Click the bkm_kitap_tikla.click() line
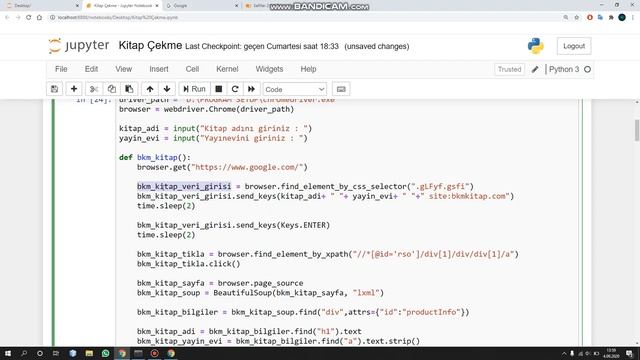This screenshot has width=640, height=360. [189, 264]
